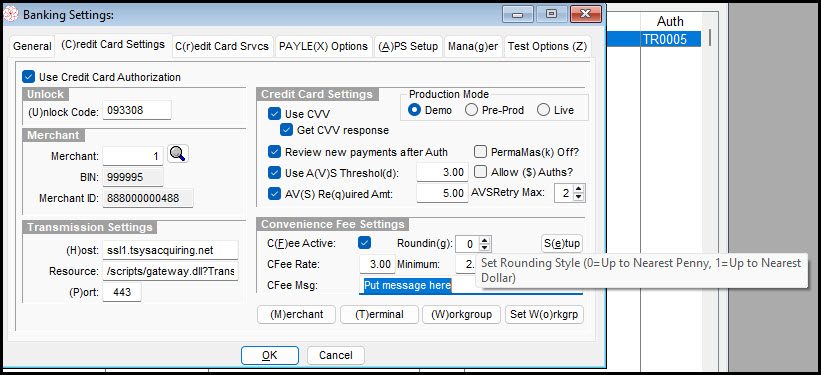Uncheck the Use CVV checkbox
Viewport: 821px width, 375px height.
click(x=274, y=114)
